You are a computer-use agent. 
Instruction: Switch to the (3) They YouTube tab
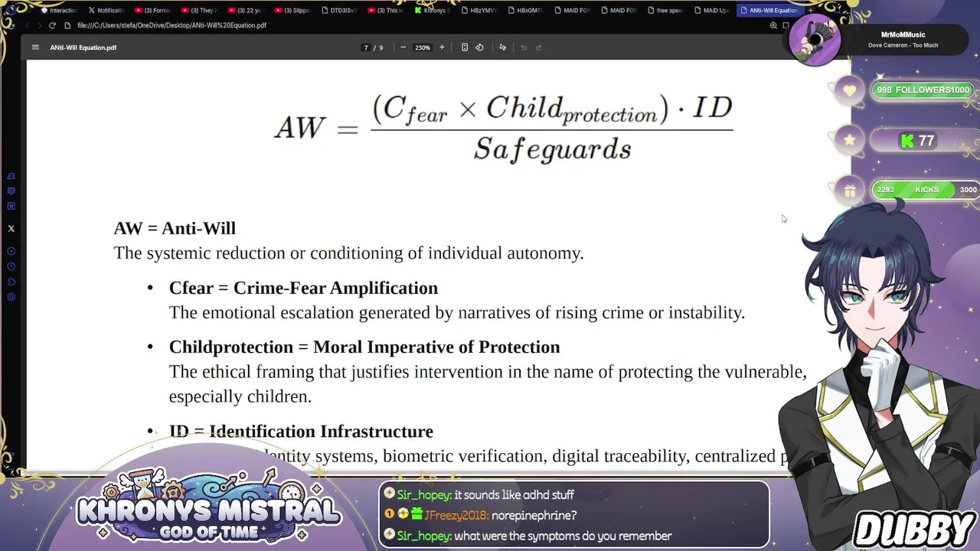point(199,10)
